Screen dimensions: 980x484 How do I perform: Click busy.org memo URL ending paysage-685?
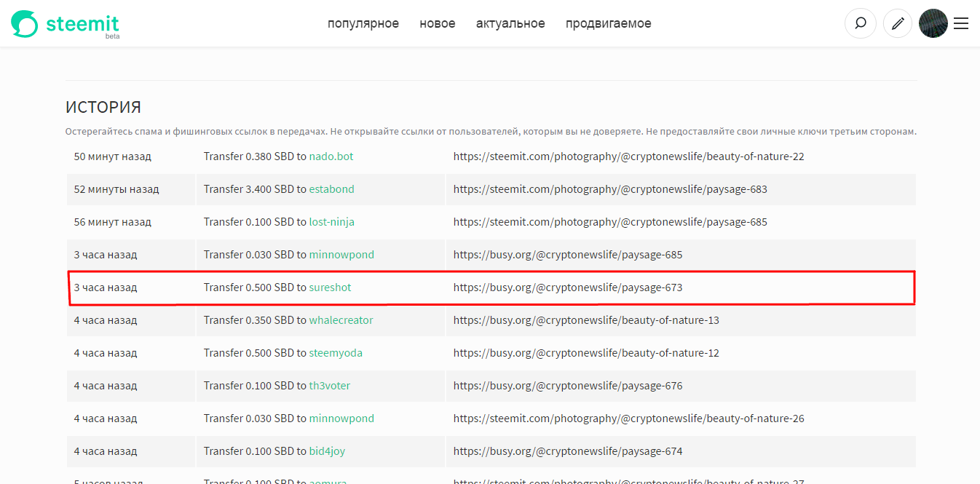(568, 255)
